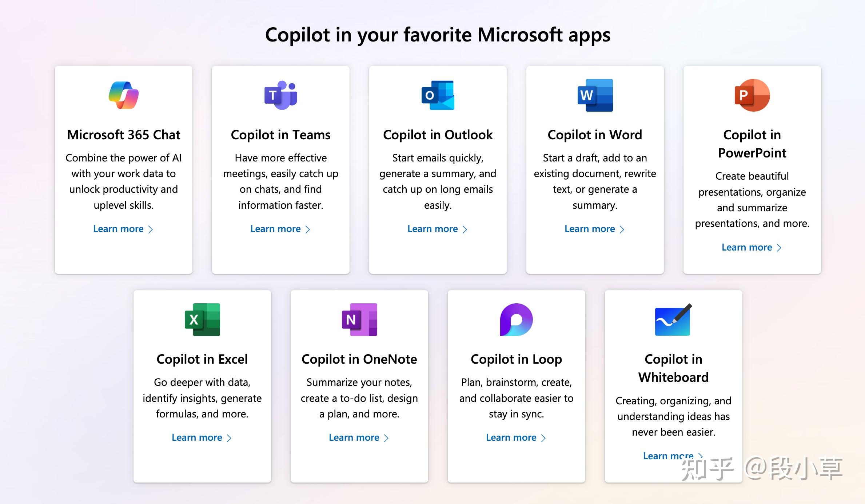Screen dimensions: 865x504
Task: Click the Outlook app icon
Action: pos(438,95)
